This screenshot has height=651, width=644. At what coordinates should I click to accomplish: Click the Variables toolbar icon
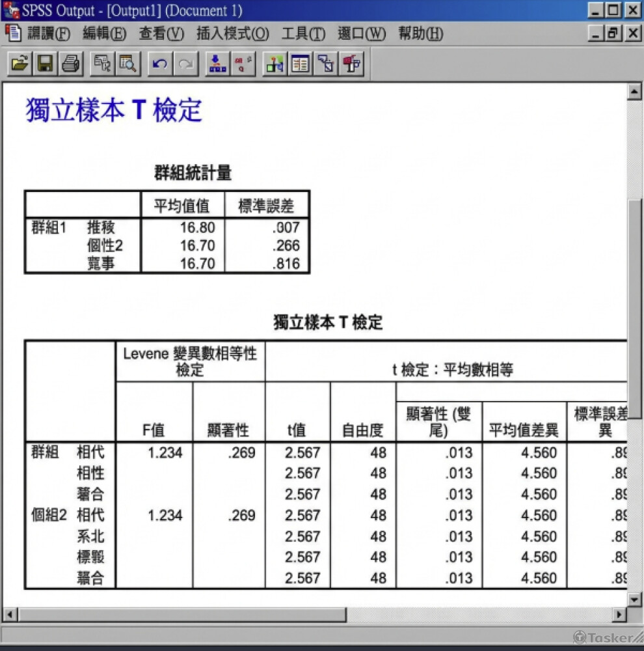275,64
